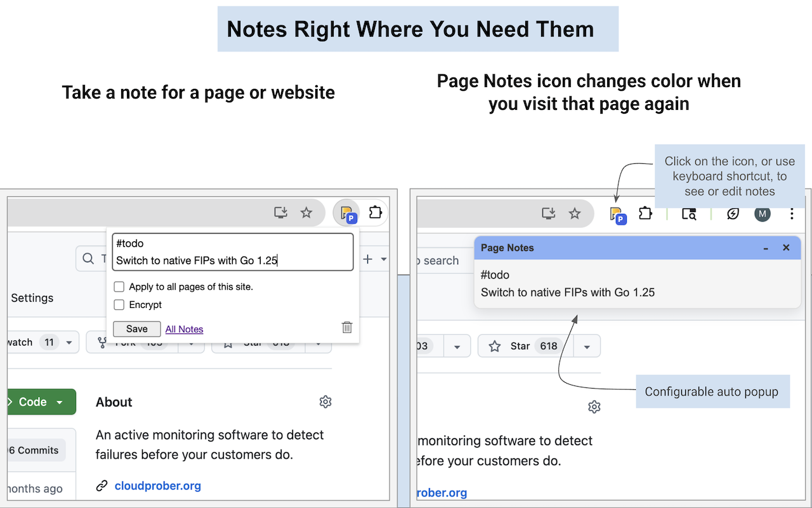Open Chrome's three-dot menu
Viewport: 812px width, 508px height.
792,214
